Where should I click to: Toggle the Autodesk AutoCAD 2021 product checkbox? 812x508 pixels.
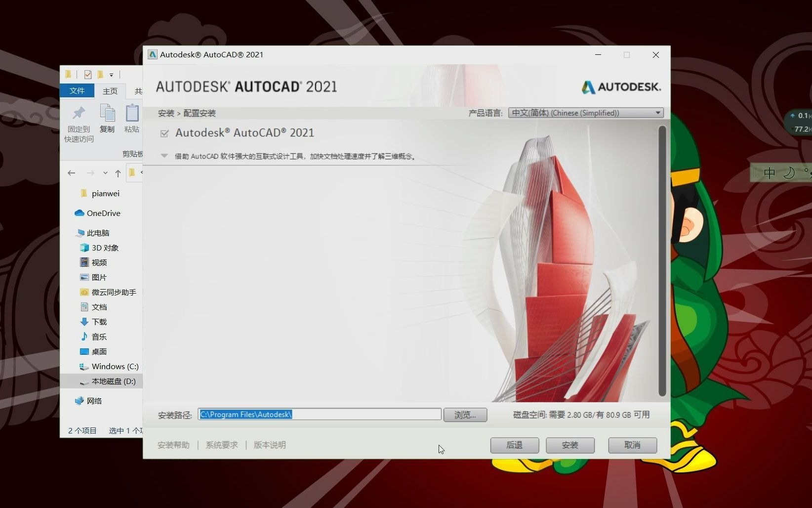pyautogui.click(x=164, y=133)
